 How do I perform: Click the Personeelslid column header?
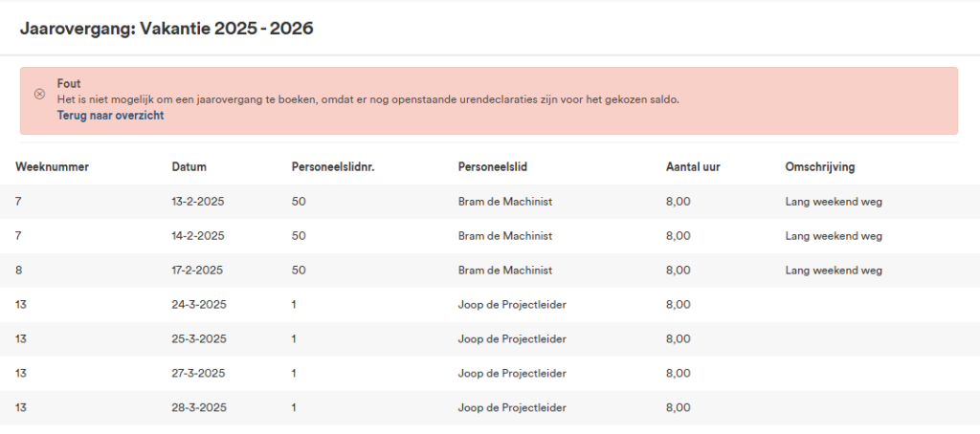[x=493, y=167]
